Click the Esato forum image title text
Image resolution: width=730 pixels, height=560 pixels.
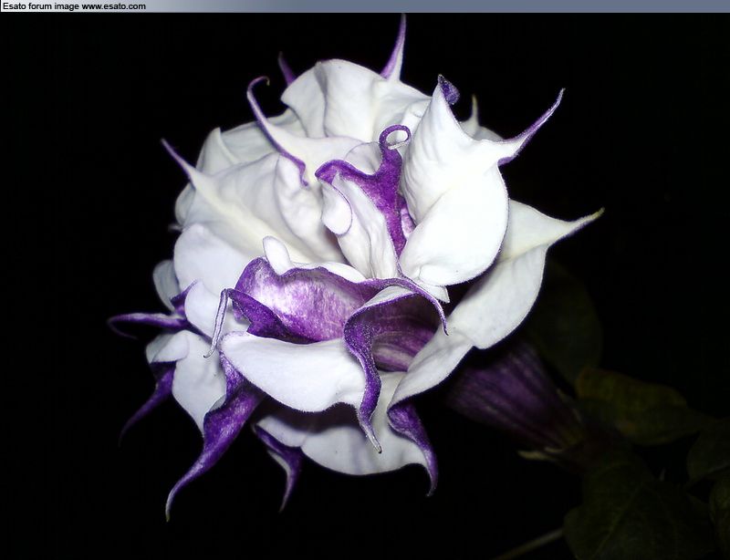tap(75, 6)
